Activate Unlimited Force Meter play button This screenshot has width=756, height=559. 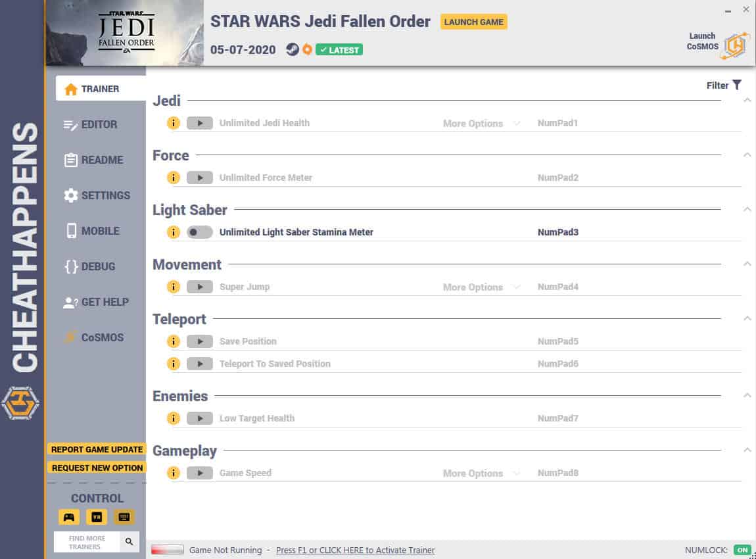click(x=200, y=178)
